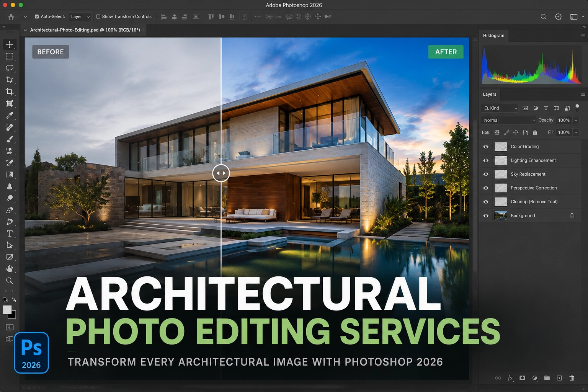Expand the workspace switcher chevron
The height and width of the screenshot is (392, 588).
583,16
